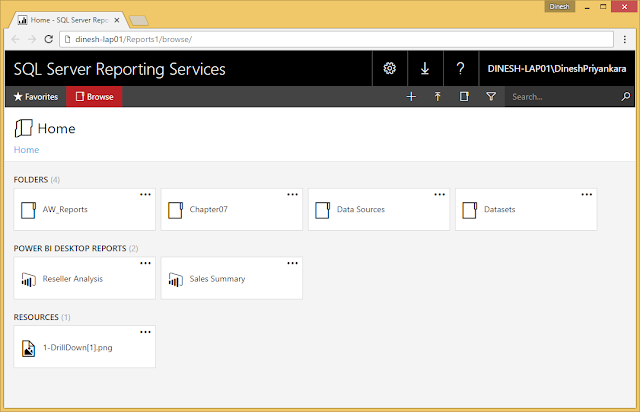The height and width of the screenshot is (412, 640).
Task: Click the Chapter07 folder icon
Action: pos(176,210)
